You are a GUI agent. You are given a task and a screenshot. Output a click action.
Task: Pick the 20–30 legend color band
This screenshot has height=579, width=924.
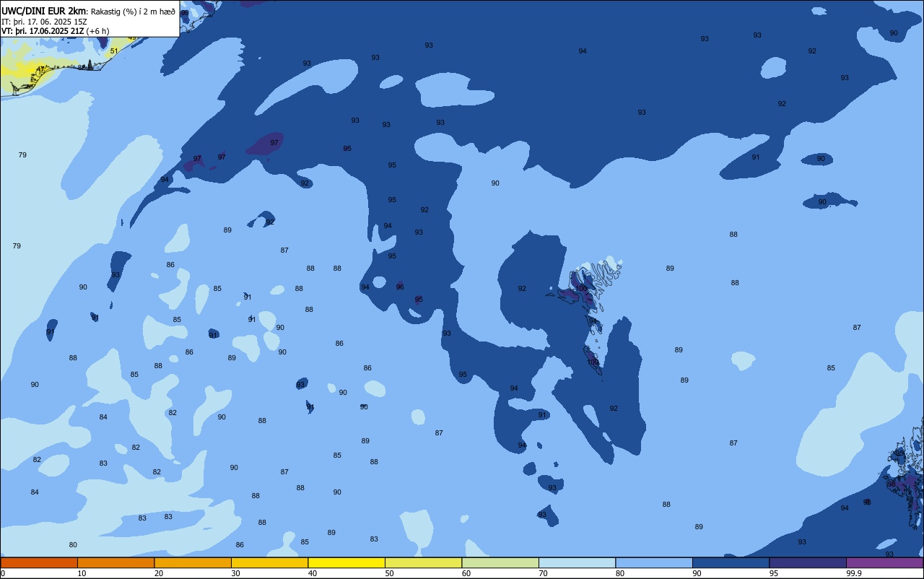(x=193, y=562)
